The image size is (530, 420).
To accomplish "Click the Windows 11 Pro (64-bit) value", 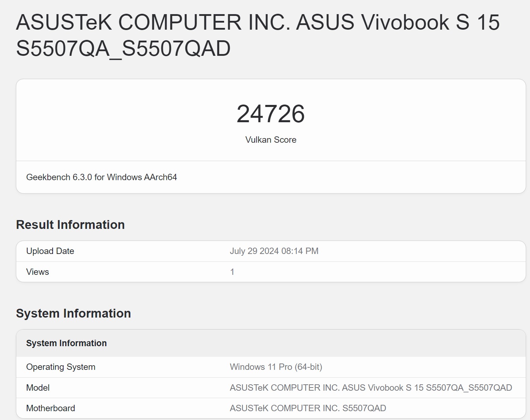I will click(276, 367).
